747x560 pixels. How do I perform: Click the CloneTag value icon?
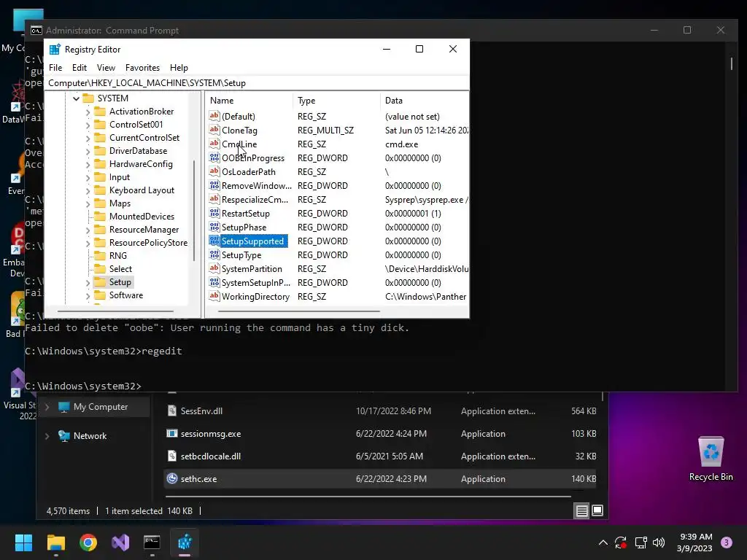[x=214, y=130]
